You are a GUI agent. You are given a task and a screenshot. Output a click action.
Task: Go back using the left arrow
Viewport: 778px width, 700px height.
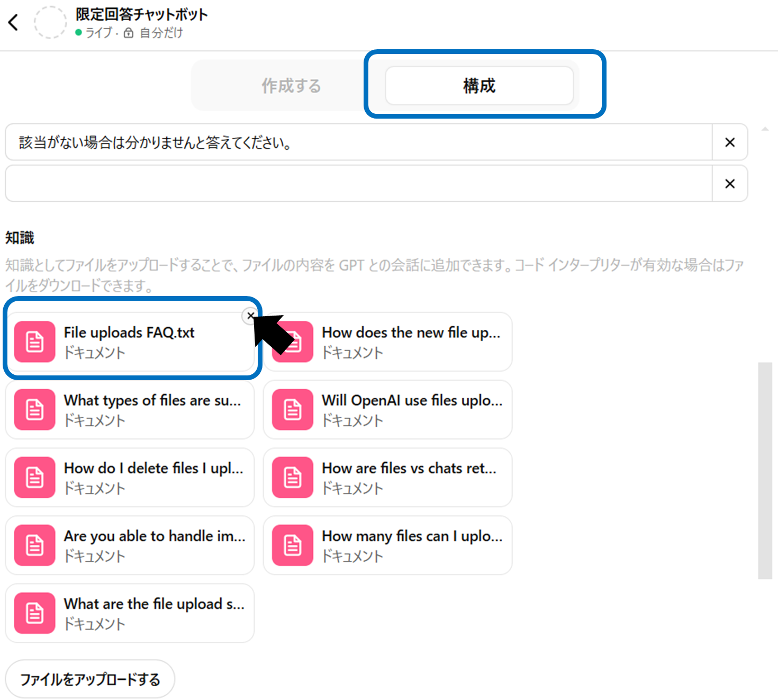click(14, 22)
